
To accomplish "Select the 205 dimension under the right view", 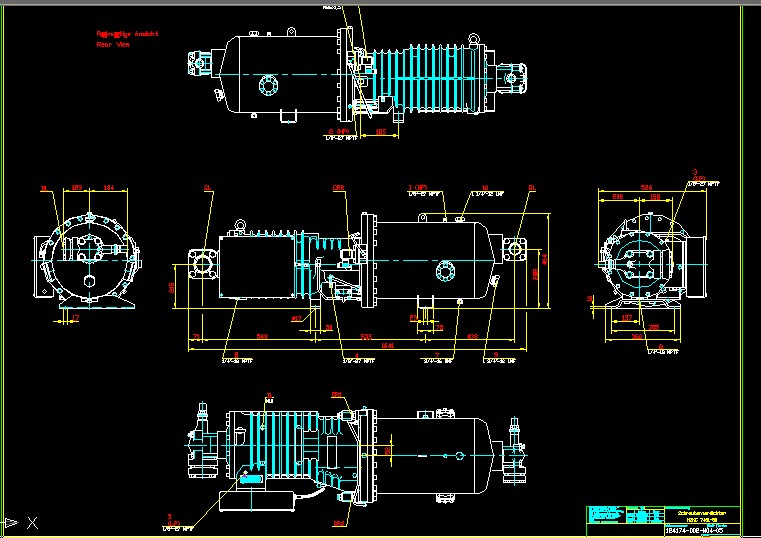I will 653,327.
